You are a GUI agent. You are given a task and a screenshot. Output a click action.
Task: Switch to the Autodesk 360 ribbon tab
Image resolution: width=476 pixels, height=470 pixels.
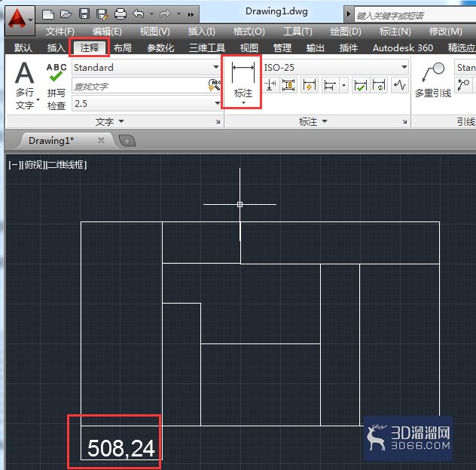click(403, 47)
